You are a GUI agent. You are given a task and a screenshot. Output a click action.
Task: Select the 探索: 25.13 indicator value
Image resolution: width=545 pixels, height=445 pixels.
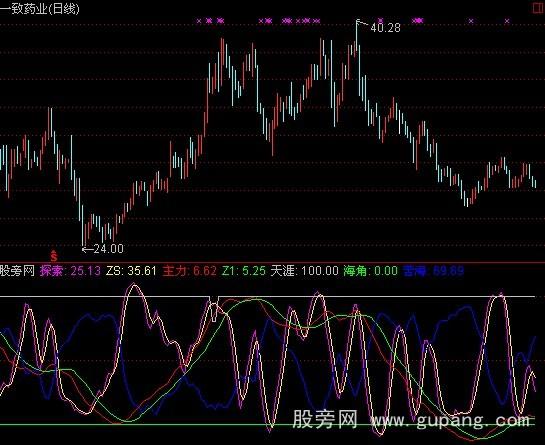tap(71, 270)
